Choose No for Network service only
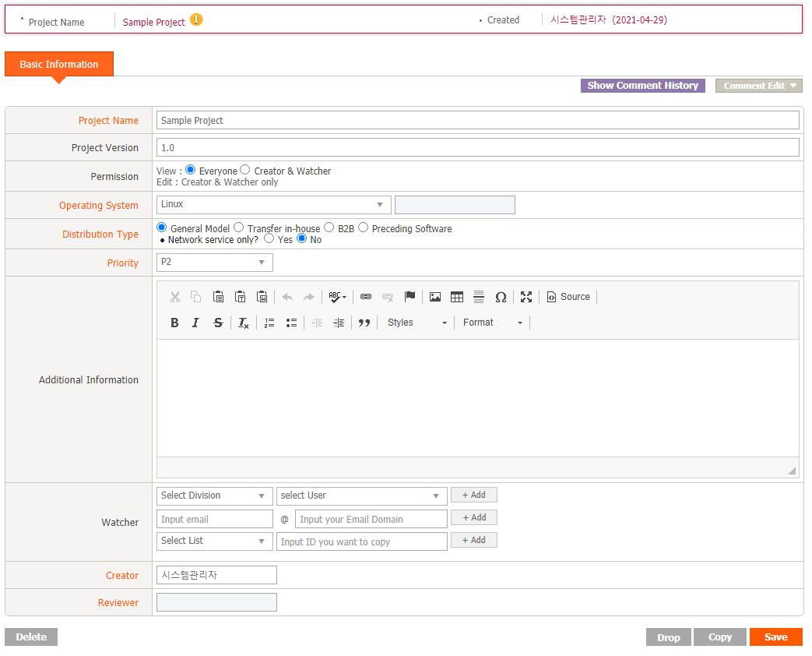The image size is (812, 656). tap(301, 238)
